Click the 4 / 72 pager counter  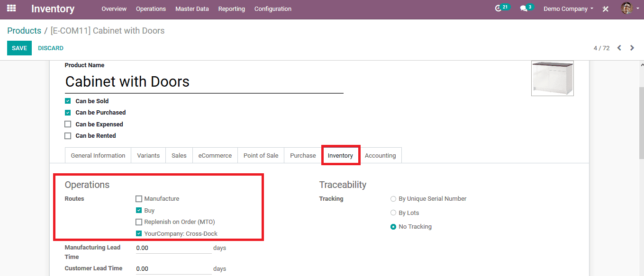click(x=601, y=48)
